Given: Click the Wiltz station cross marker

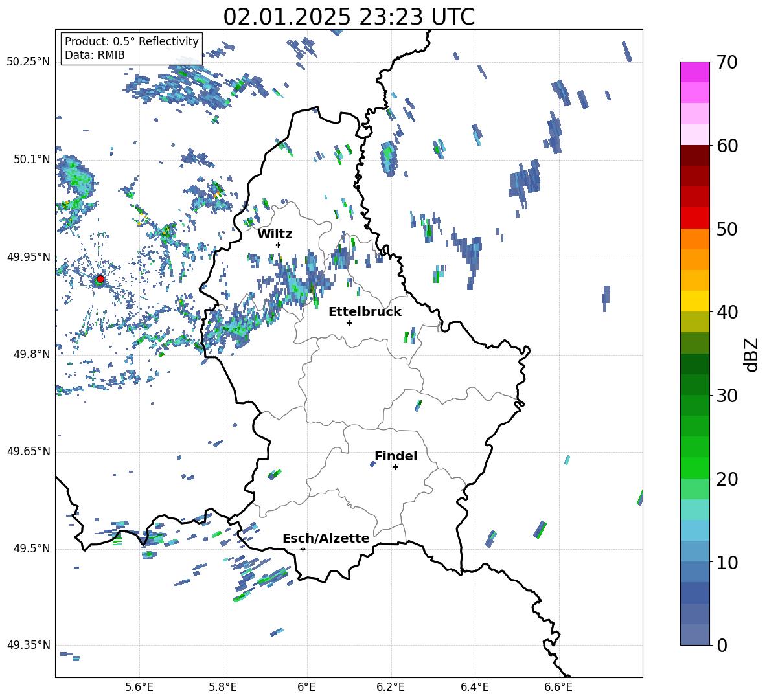Looking at the screenshot, I should [x=279, y=245].
